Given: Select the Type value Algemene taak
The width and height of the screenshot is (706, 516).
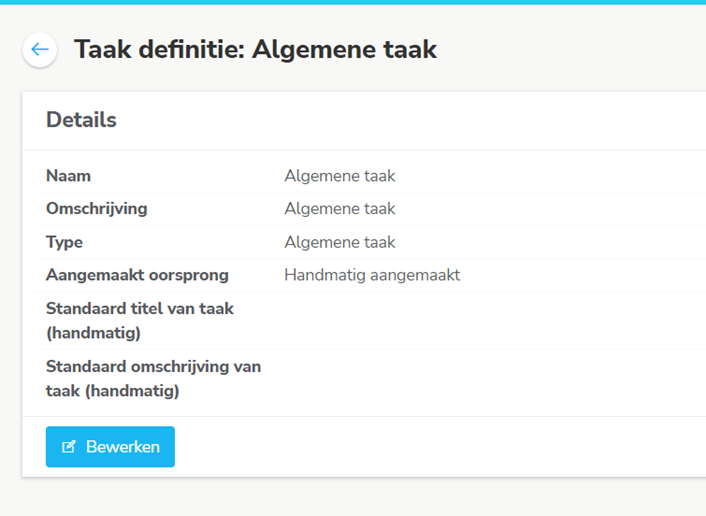Looking at the screenshot, I should coord(340,242).
